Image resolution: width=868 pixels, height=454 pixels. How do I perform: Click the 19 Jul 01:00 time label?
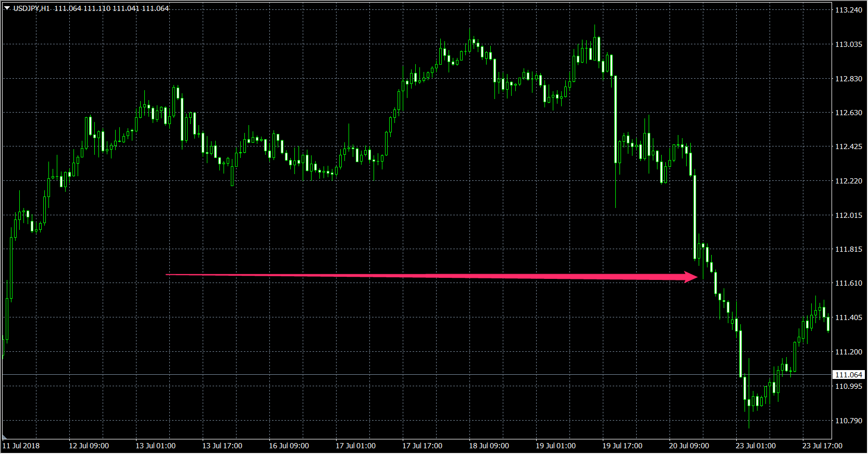pyautogui.click(x=556, y=446)
